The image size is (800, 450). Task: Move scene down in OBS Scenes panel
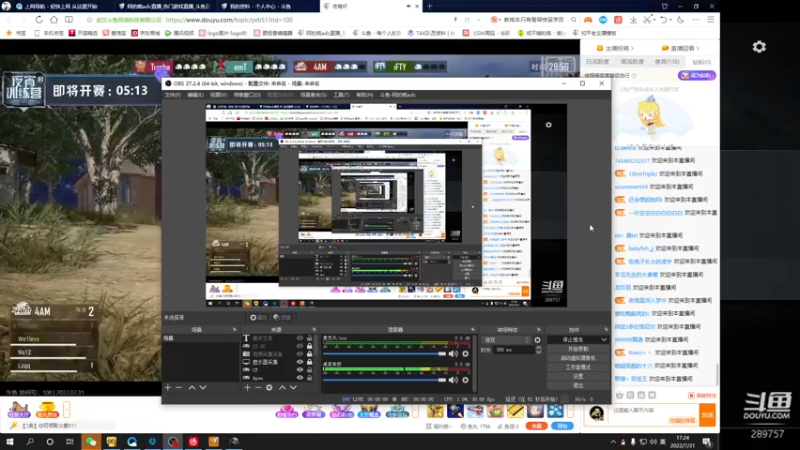pyautogui.click(x=203, y=388)
